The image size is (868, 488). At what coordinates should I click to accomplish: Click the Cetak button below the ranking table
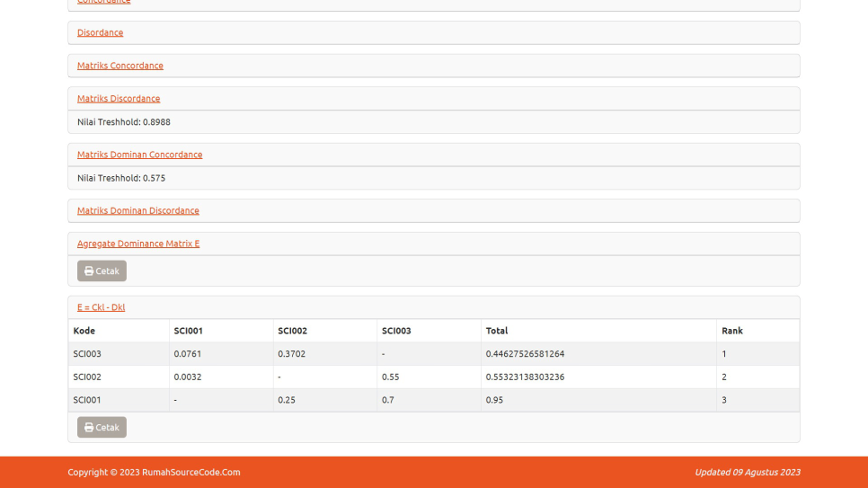102,427
